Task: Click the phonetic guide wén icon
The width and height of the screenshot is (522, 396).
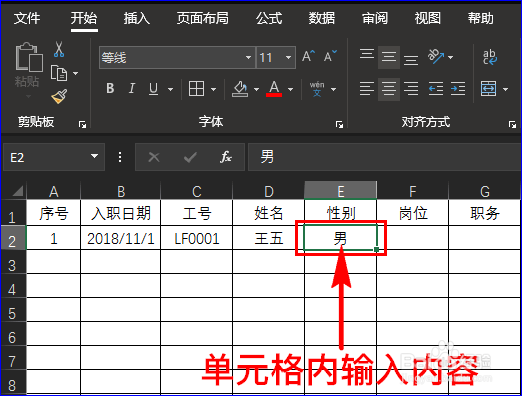Action: 317,89
